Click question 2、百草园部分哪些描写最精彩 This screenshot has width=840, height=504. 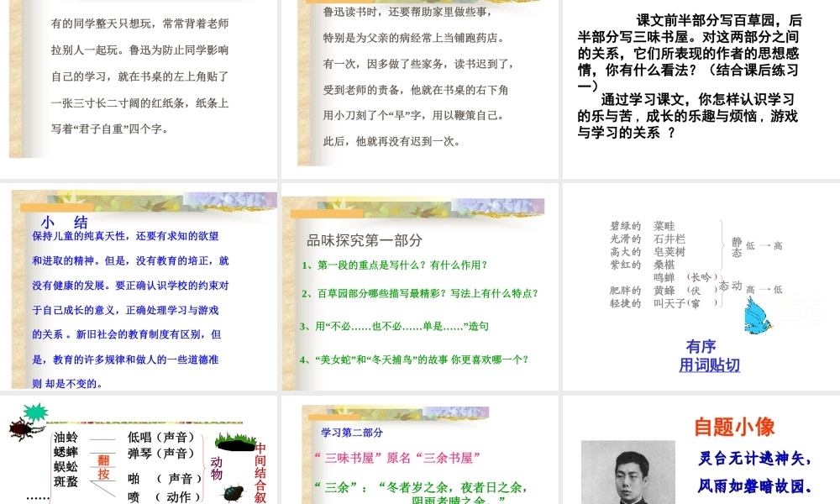(419, 293)
